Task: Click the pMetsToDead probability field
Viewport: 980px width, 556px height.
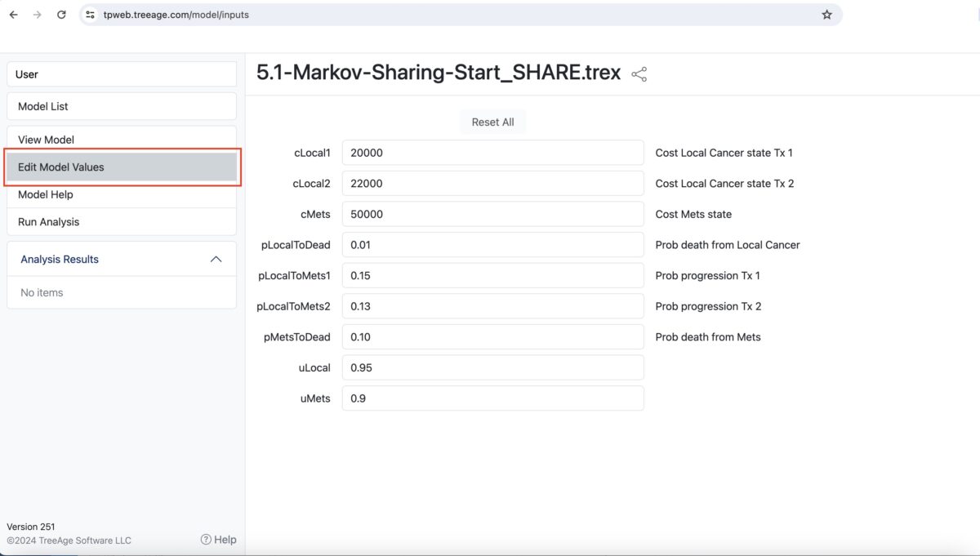Action: [492, 336]
